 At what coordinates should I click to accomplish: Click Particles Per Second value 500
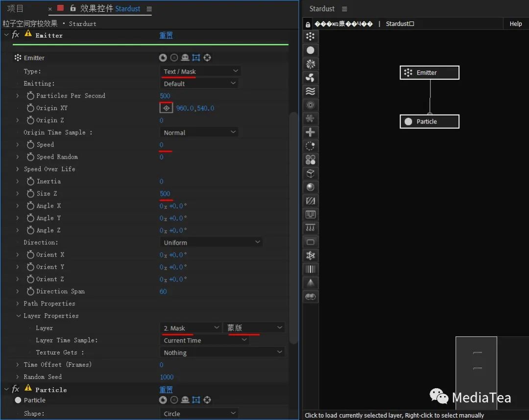click(x=165, y=96)
